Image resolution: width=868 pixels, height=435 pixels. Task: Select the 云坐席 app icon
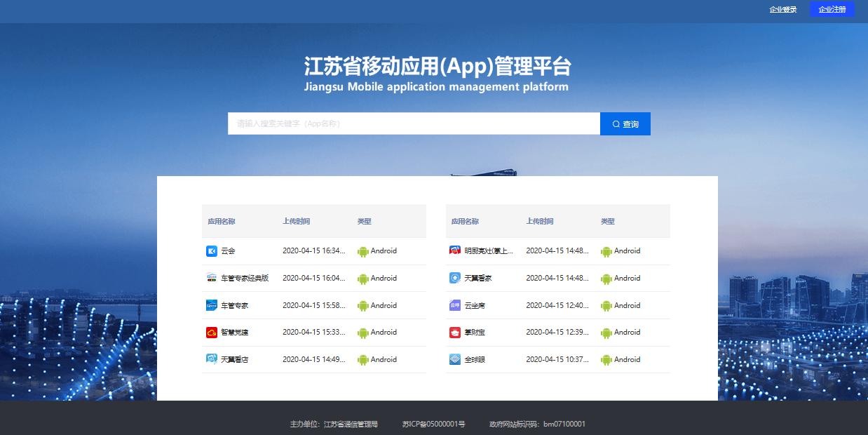point(454,305)
